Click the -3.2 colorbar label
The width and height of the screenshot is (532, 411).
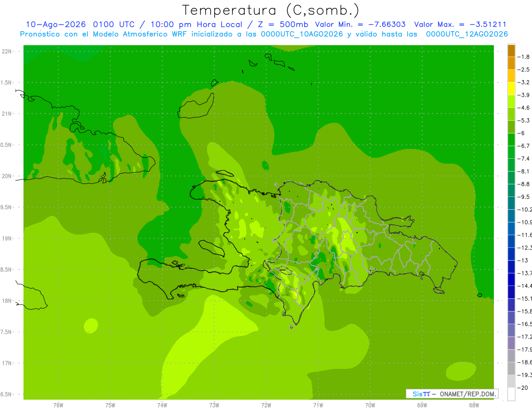pyautogui.click(x=523, y=82)
